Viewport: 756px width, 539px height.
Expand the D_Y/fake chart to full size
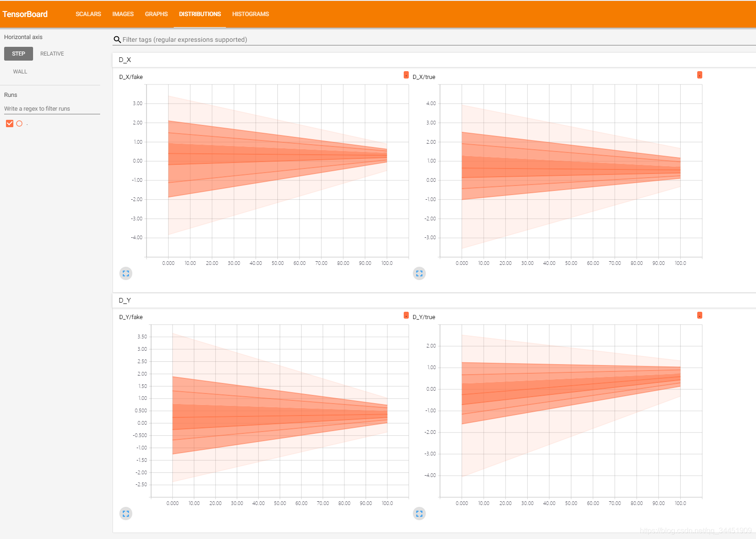[x=126, y=514]
